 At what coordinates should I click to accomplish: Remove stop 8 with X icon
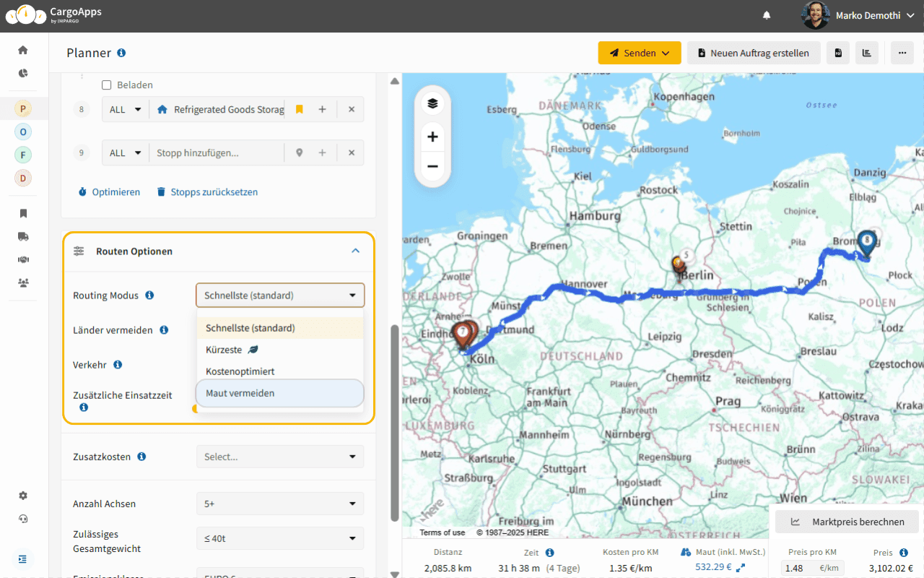click(352, 110)
